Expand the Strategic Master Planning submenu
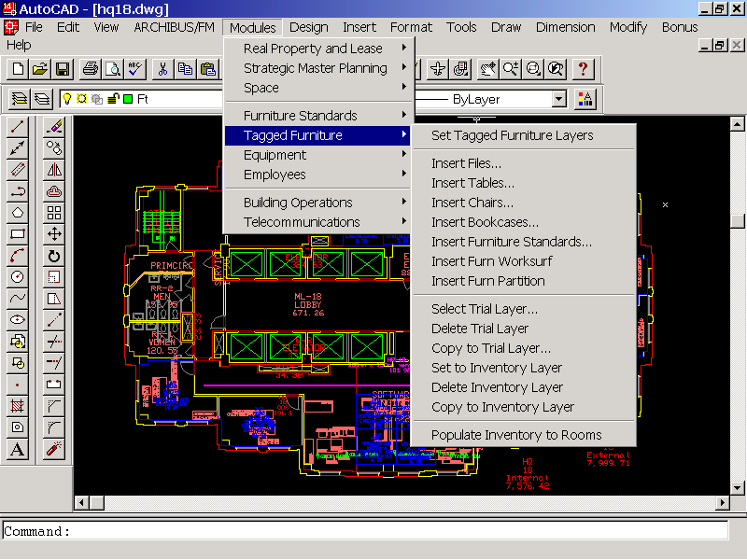The width and height of the screenshot is (747, 560). click(317, 67)
